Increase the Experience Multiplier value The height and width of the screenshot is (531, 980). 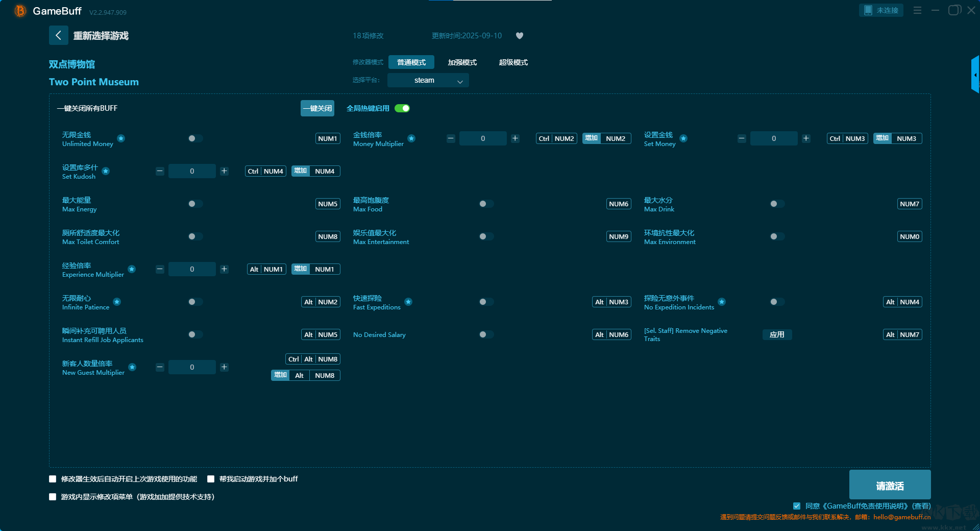point(224,269)
